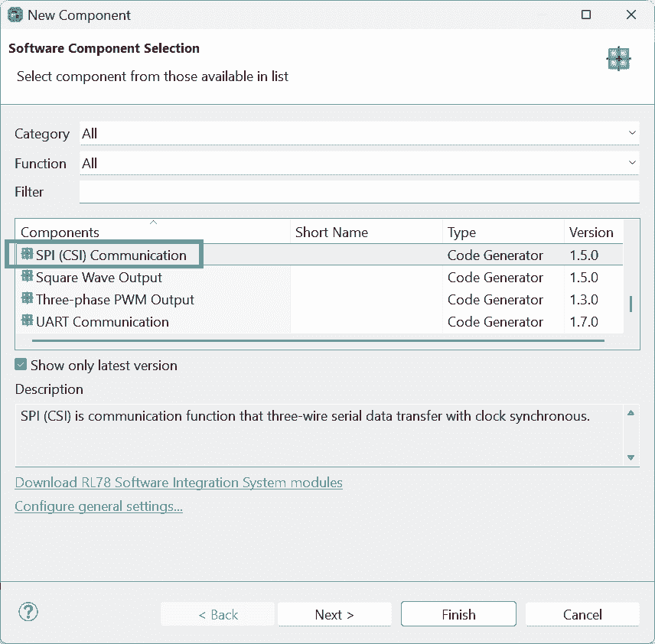
Task: Click the New Component window title icon
Action: [15, 15]
